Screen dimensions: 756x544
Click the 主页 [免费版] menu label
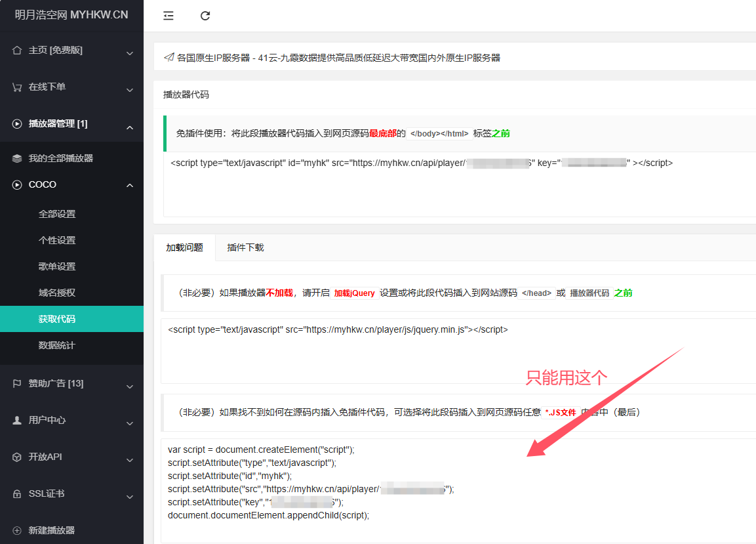pos(56,51)
